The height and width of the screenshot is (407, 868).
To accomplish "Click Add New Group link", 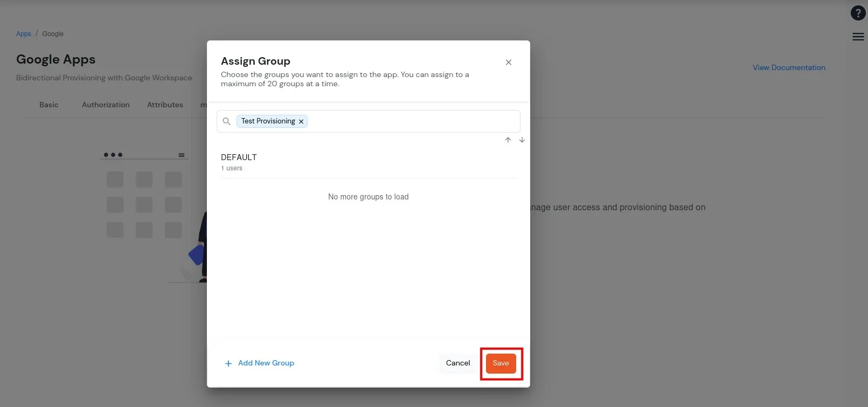I will [x=266, y=363].
